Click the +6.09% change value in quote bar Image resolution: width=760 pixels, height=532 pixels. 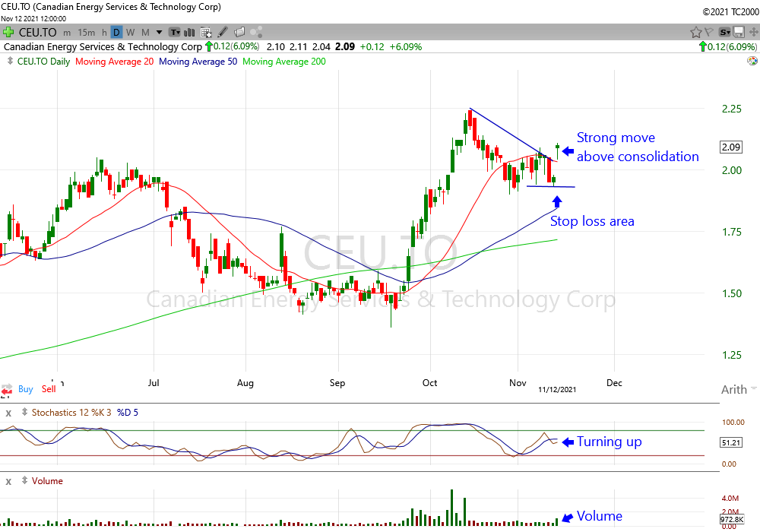tap(406, 47)
